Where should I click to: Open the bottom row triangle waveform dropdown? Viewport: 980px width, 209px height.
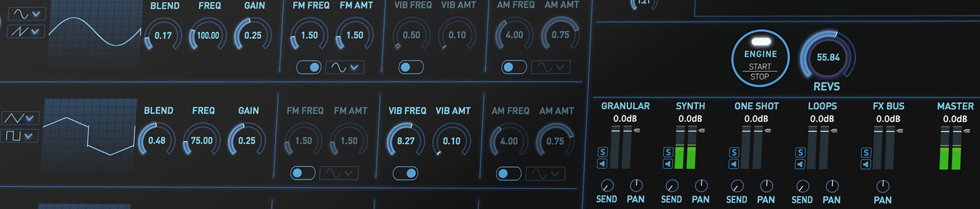pyautogui.click(x=21, y=118)
